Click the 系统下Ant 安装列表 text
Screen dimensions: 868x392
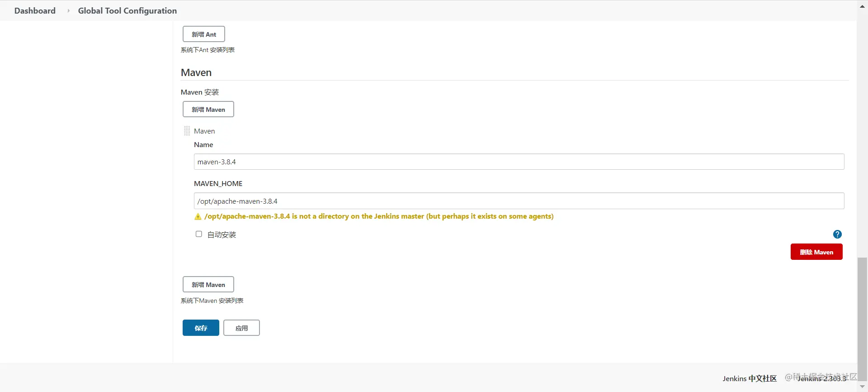208,50
